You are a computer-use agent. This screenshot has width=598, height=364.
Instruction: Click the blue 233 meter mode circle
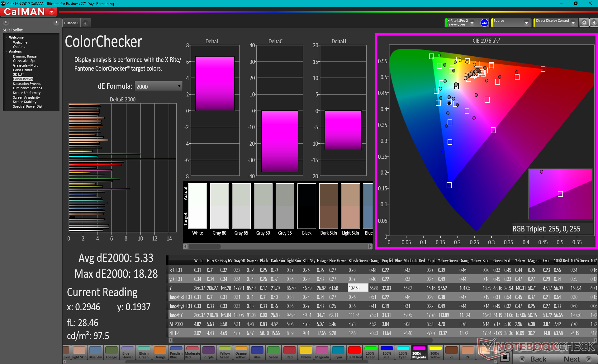coord(484,23)
